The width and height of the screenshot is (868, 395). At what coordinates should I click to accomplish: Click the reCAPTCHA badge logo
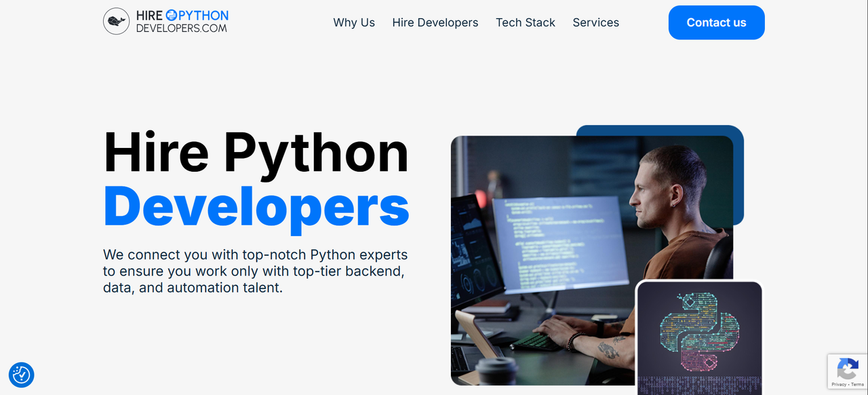tap(848, 370)
